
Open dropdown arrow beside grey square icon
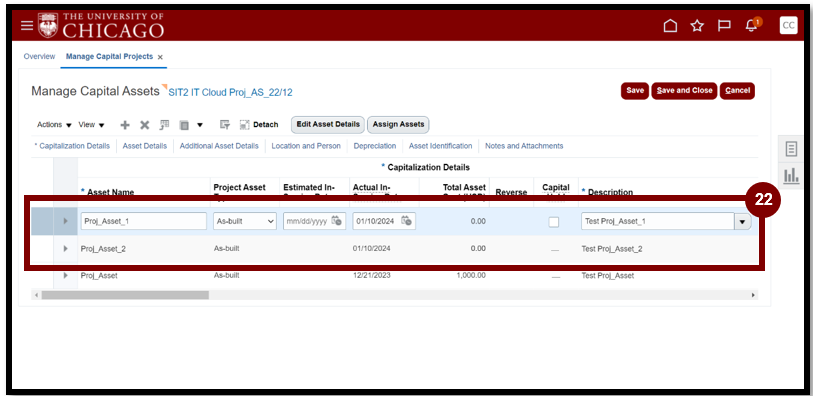point(200,125)
